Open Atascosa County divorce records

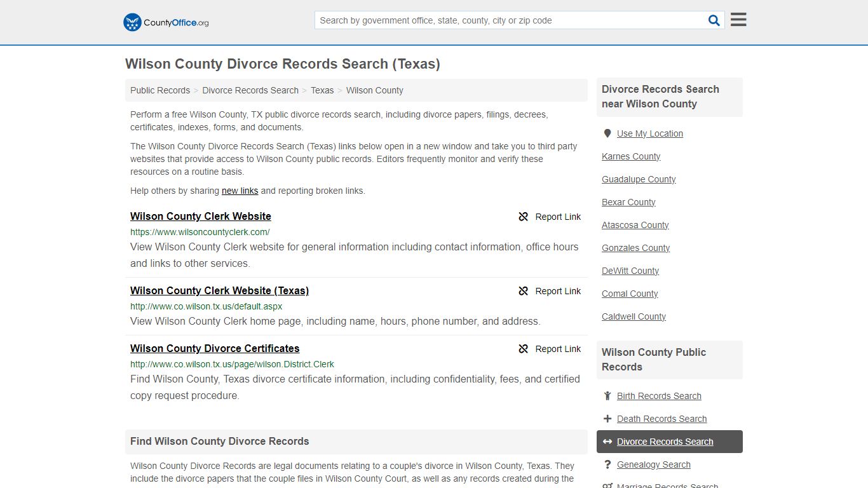tap(635, 225)
